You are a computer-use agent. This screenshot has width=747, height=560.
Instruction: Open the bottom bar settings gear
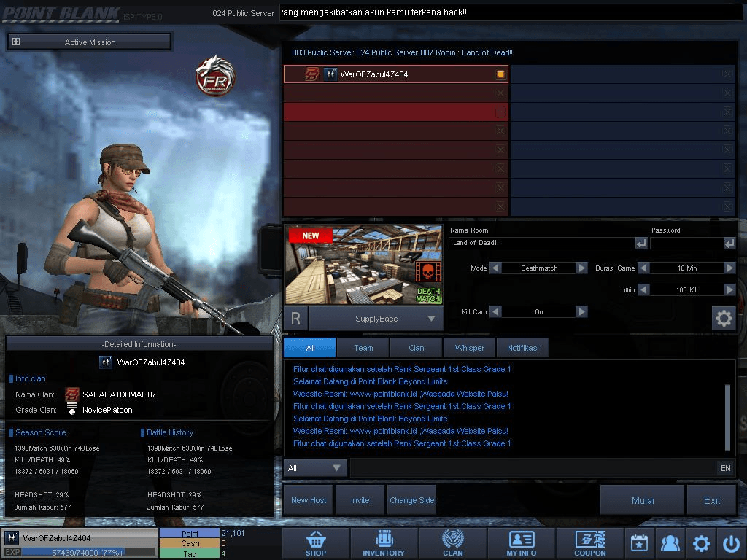pos(701,543)
